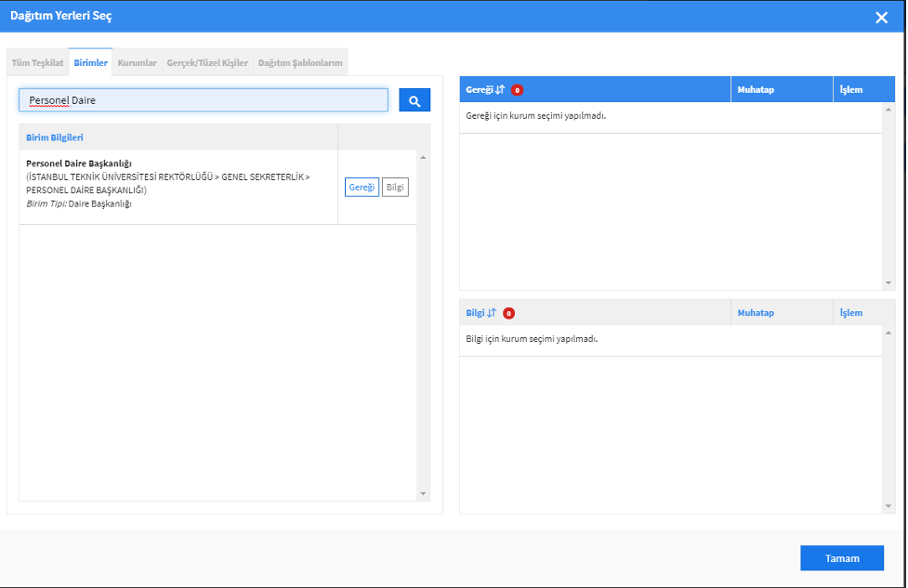Focus the unit search field containing Personel Daire

click(x=204, y=100)
